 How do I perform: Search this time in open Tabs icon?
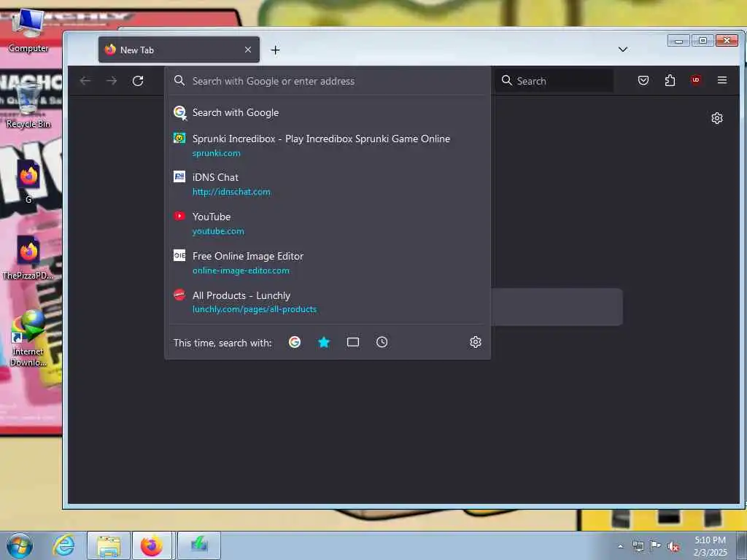[x=352, y=342]
